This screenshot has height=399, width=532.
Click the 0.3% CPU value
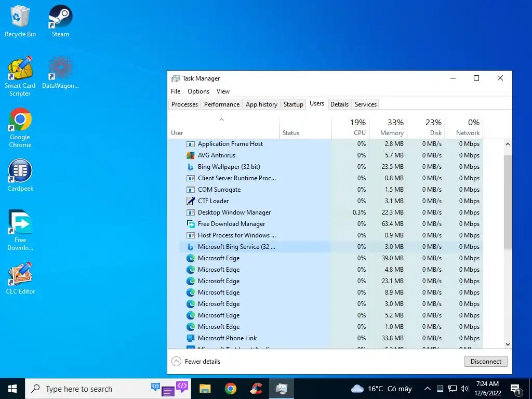coord(359,212)
